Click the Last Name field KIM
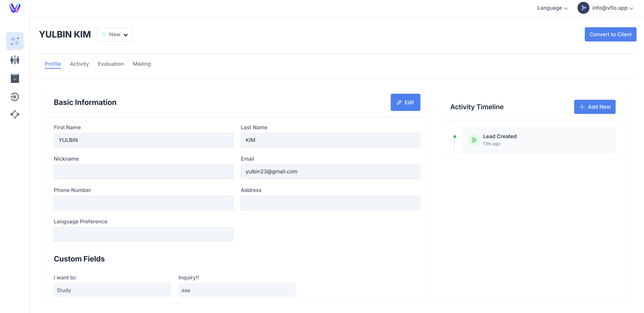This screenshot has height=313, width=644. click(330, 140)
